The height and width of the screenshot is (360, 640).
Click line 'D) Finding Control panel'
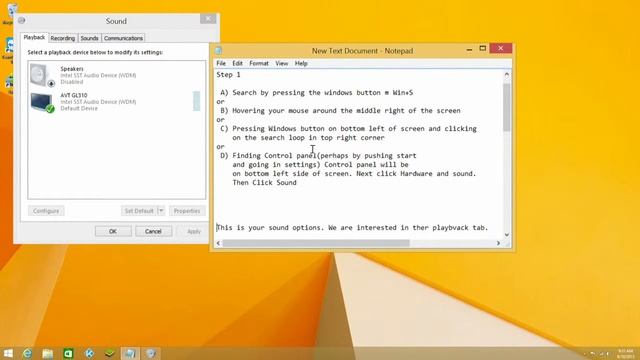(318, 156)
